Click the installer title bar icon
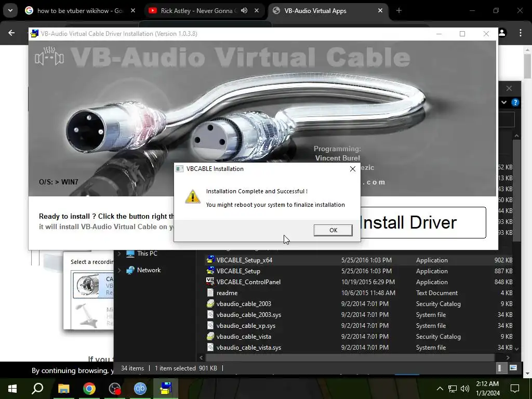 tap(34, 34)
